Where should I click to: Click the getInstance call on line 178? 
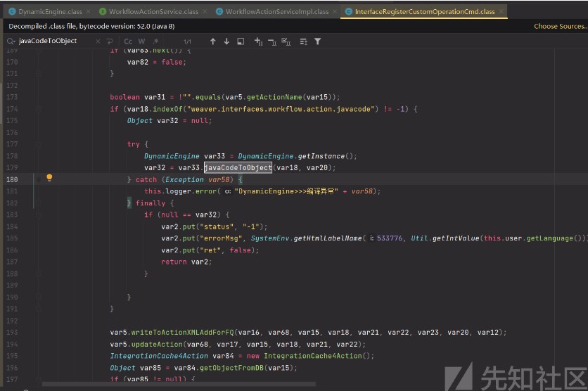(321, 156)
